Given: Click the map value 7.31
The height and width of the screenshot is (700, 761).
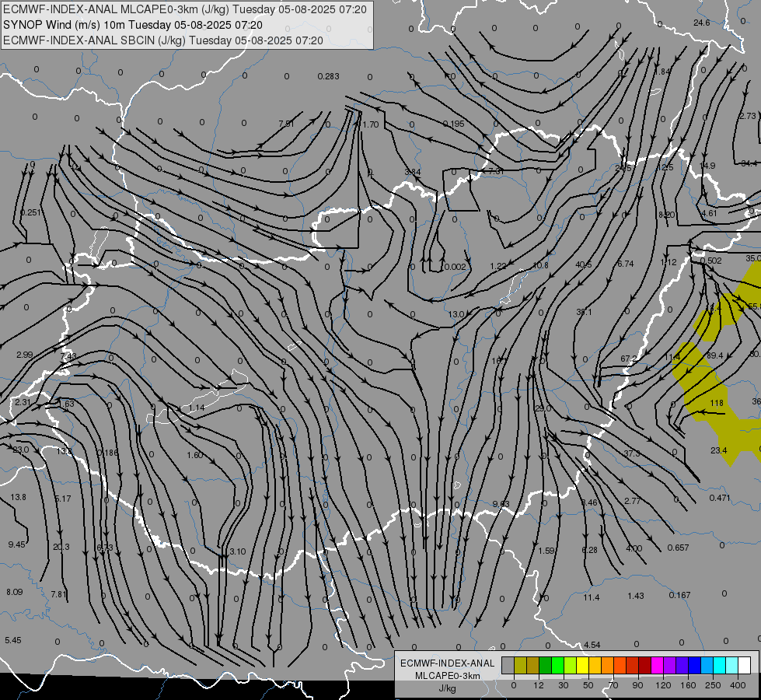Looking at the screenshot, I should click(x=496, y=171).
